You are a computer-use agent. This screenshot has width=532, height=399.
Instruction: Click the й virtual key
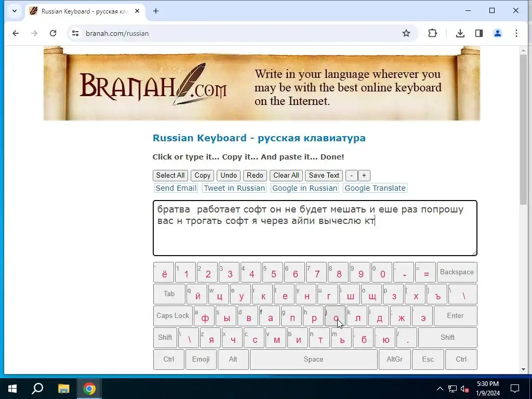pyautogui.click(x=197, y=294)
